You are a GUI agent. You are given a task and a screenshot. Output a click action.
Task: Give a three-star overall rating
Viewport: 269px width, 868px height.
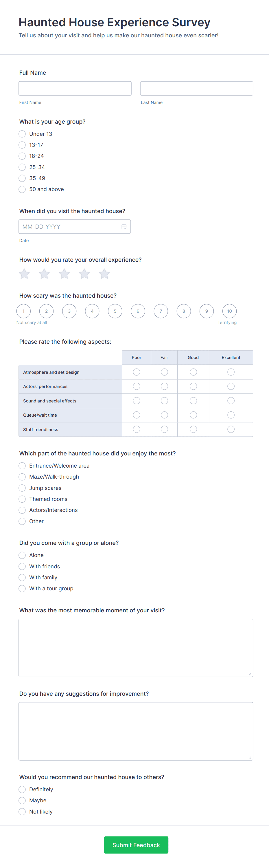(64, 274)
